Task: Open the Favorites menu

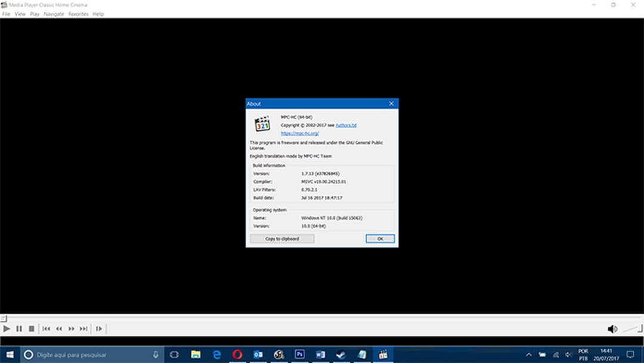Action: point(78,14)
